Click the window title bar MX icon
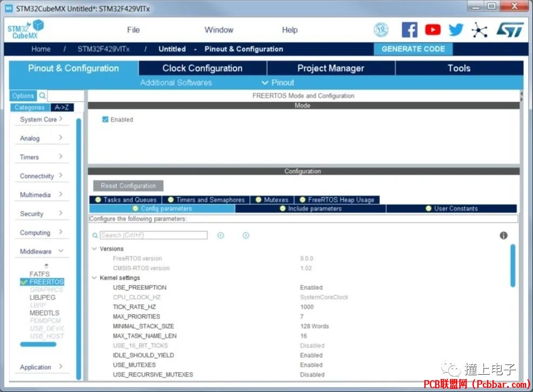The width and height of the screenshot is (533, 392). (x=9, y=9)
